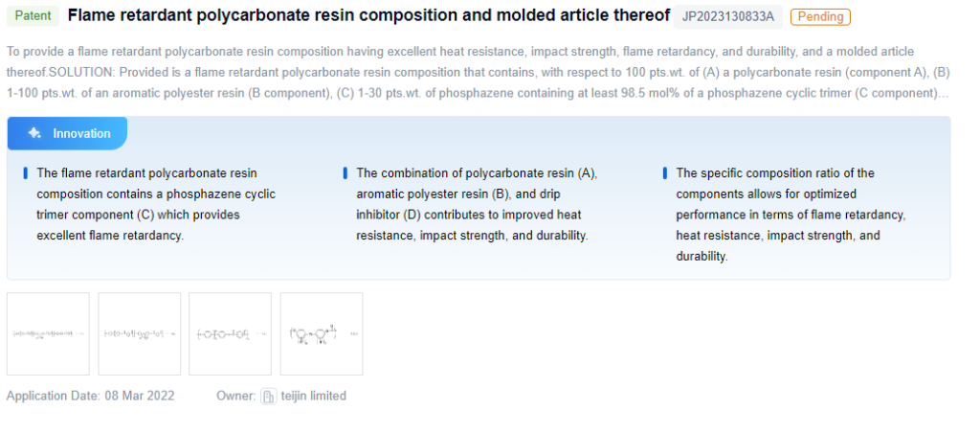Click the blue marker before composition ratio point
The width and height of the screenshot is (980, 433).
pos(664,173)
